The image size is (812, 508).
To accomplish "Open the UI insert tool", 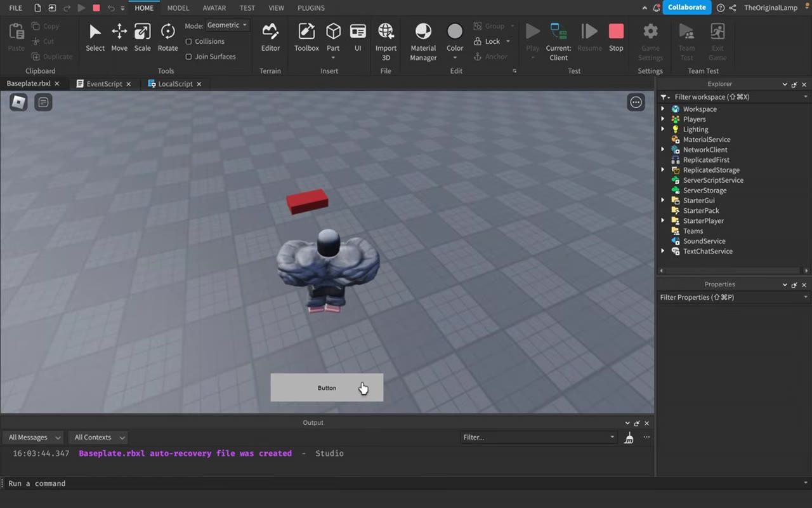I will point(358,38).
